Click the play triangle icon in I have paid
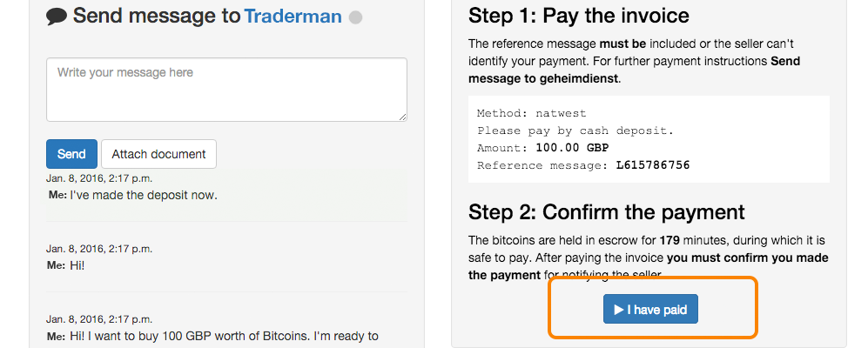This screenshot has height=348, width=868. point(619,309)
